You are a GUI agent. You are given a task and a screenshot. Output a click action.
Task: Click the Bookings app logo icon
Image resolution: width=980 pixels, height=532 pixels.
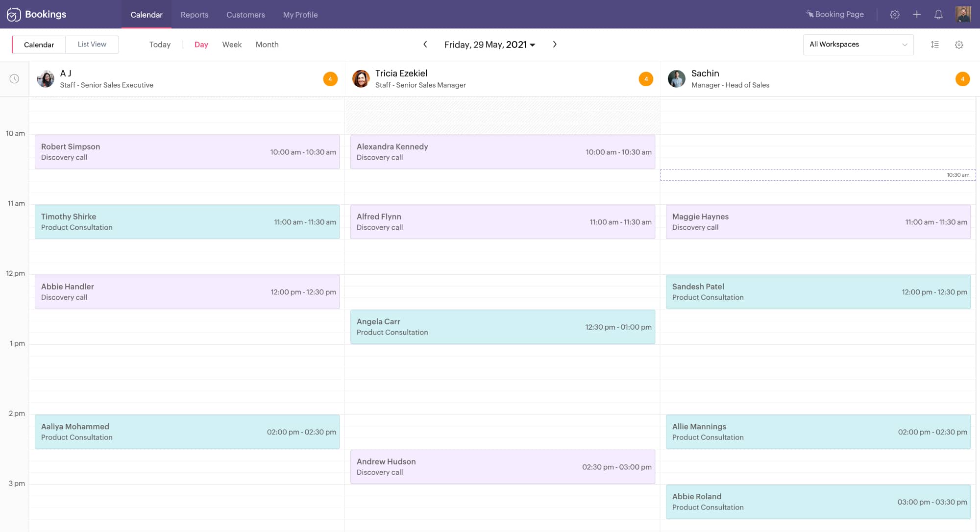pyautogui.click(x=13, y=14)
